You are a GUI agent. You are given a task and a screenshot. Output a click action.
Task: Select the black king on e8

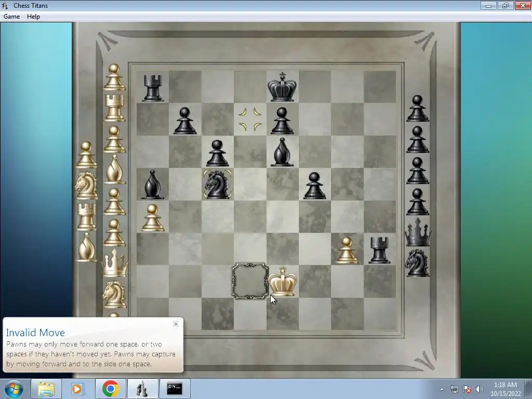click(282, 87)
